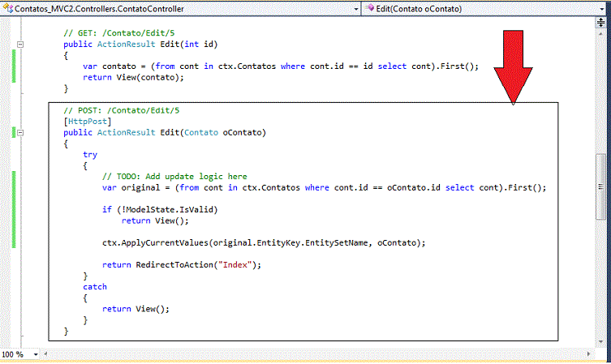Click the horizontal scrollbar right arrow
611x364 pixels.
tap(588, 354)
